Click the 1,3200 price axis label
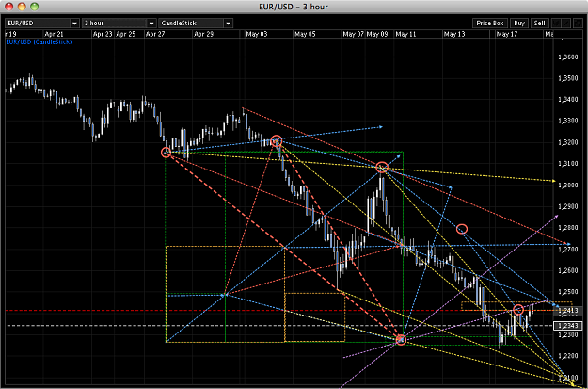Image resolution: width=588 pixels, height=389 pixels. pos(566,142)
